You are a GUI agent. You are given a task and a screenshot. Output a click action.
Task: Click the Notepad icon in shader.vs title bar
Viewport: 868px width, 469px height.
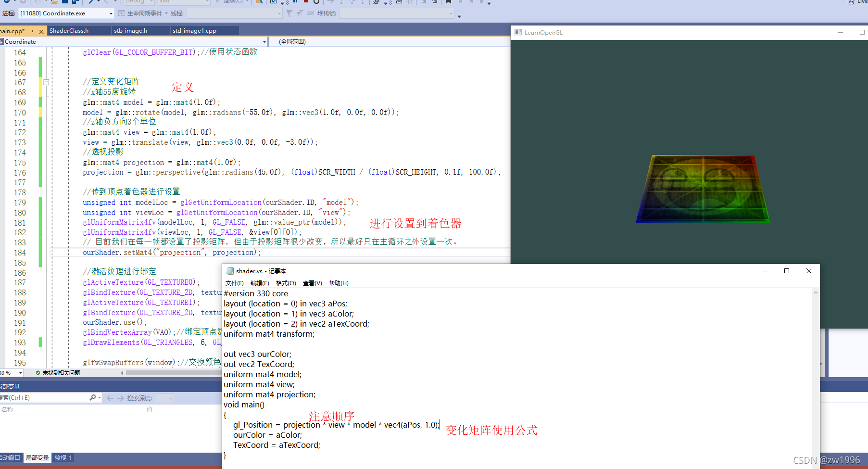coord(230,271)
